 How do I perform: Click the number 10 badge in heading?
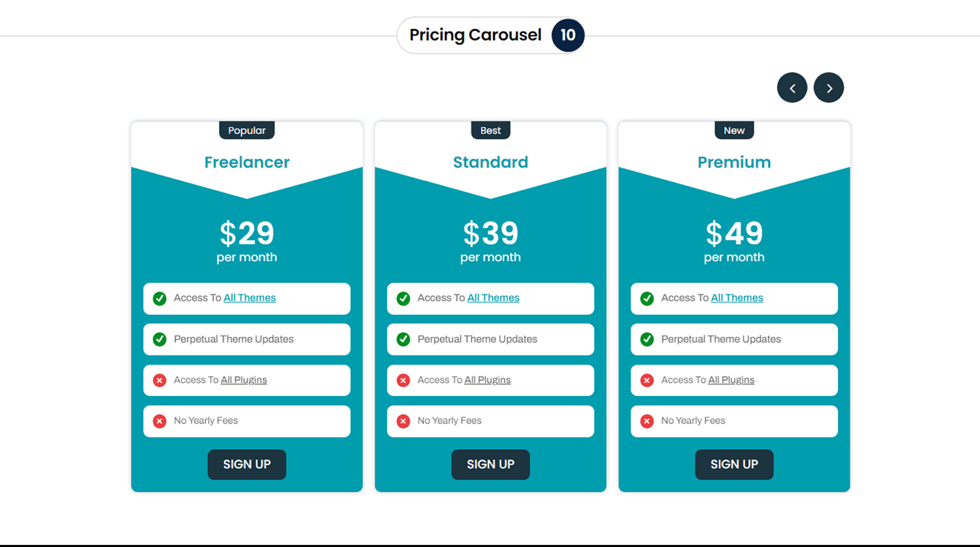[x=568, y=35]
